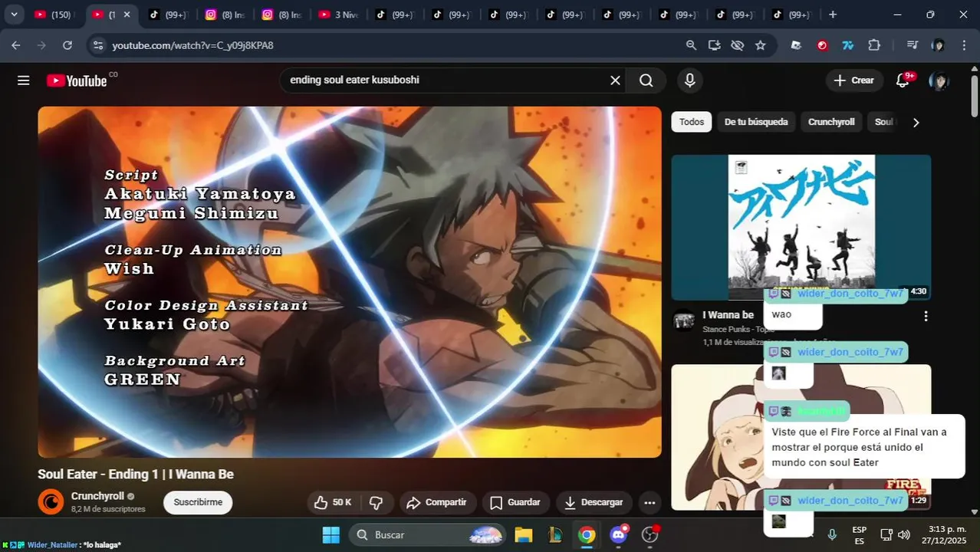Reload the current page
The height and width of the screenshot is (552, 980).
[67, 46]
